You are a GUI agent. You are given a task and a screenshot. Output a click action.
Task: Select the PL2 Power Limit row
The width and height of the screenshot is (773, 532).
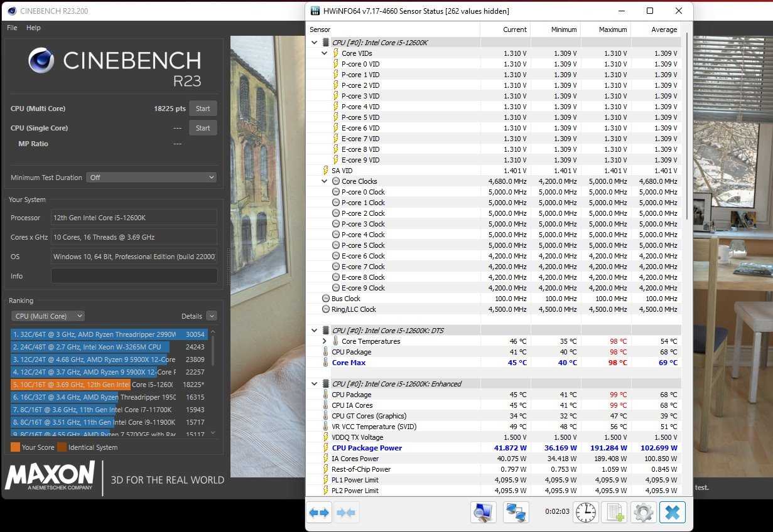494,491
